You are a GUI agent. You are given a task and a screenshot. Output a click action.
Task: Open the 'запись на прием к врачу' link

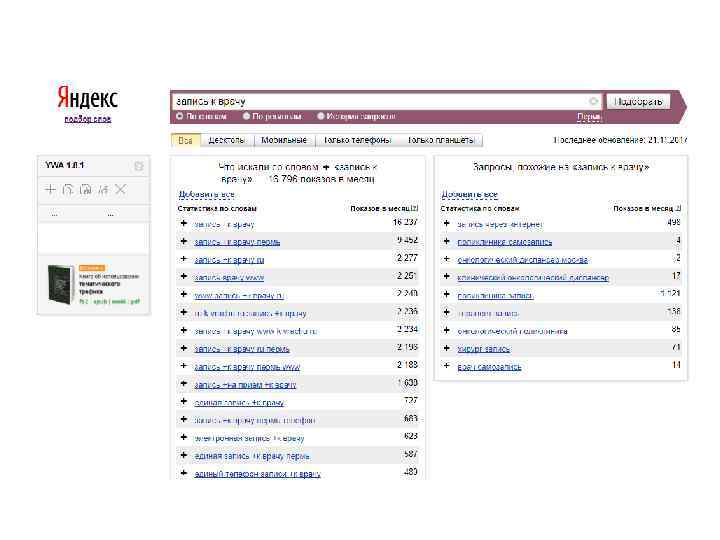pos(245,384)
